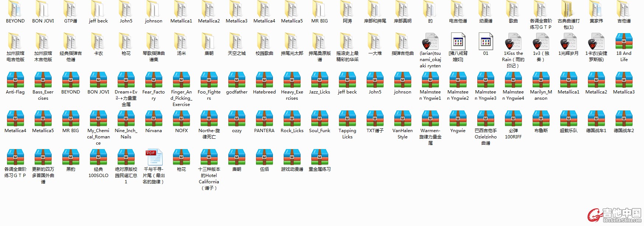Open the 电吉他谱 folder icon
644x226 pixels.
pos(457,9)
